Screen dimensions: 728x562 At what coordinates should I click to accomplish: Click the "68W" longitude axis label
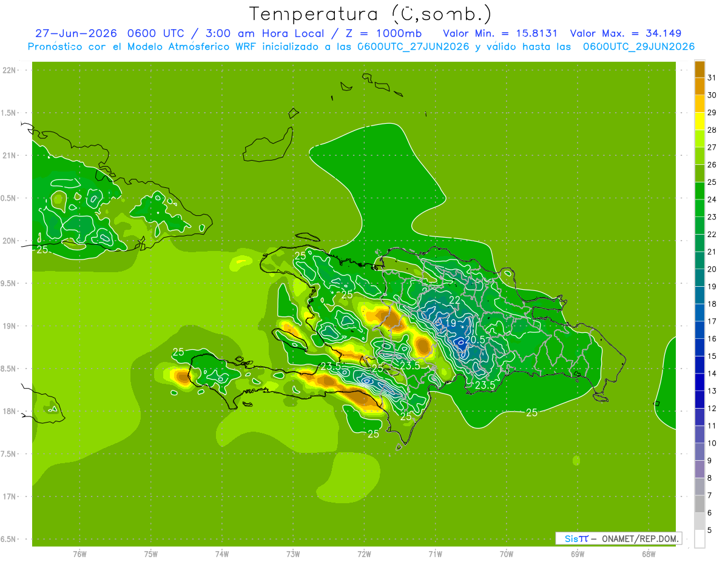pyautogui.click(x=649, y=554)
